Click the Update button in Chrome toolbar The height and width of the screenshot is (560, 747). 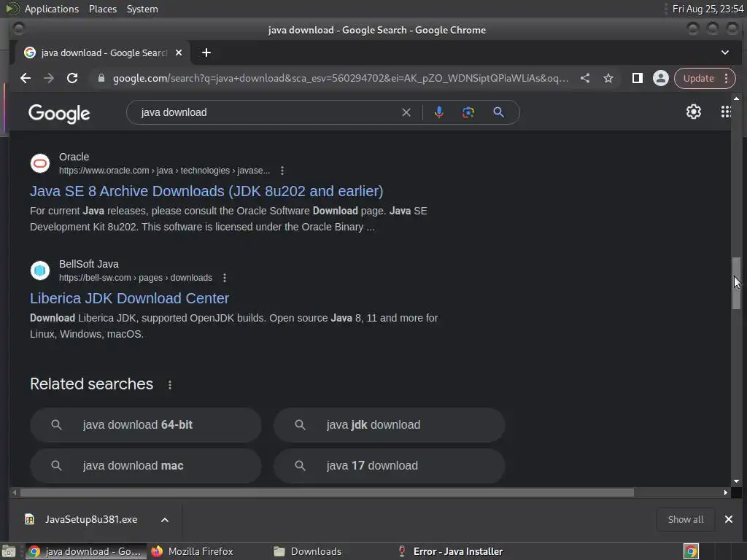(x=698, y=78)
